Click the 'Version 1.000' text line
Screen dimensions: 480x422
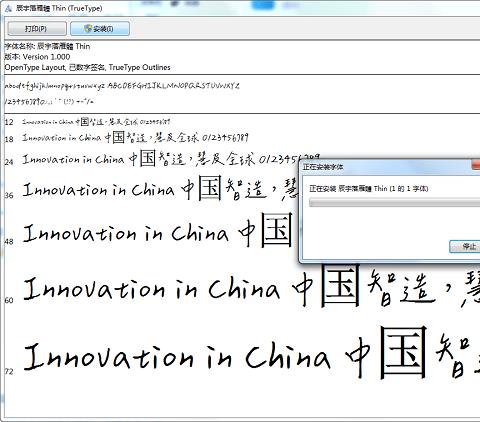[x=37, y=57]
